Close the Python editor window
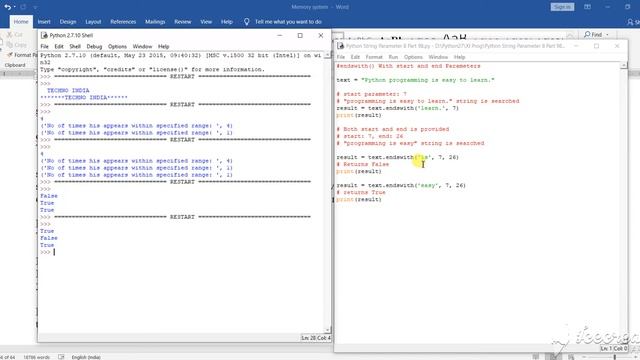640x360 pixels. 617,46
